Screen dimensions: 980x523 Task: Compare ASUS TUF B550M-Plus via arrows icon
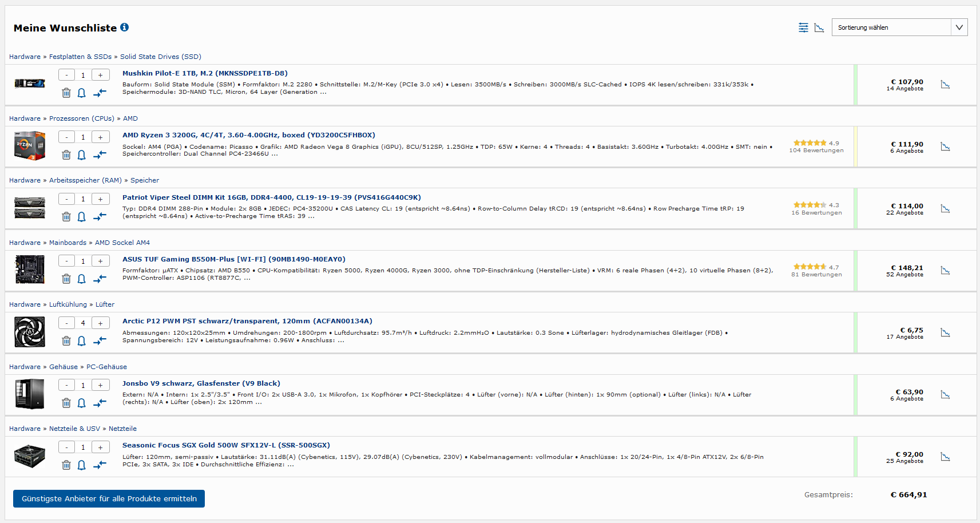click(100, 279)
